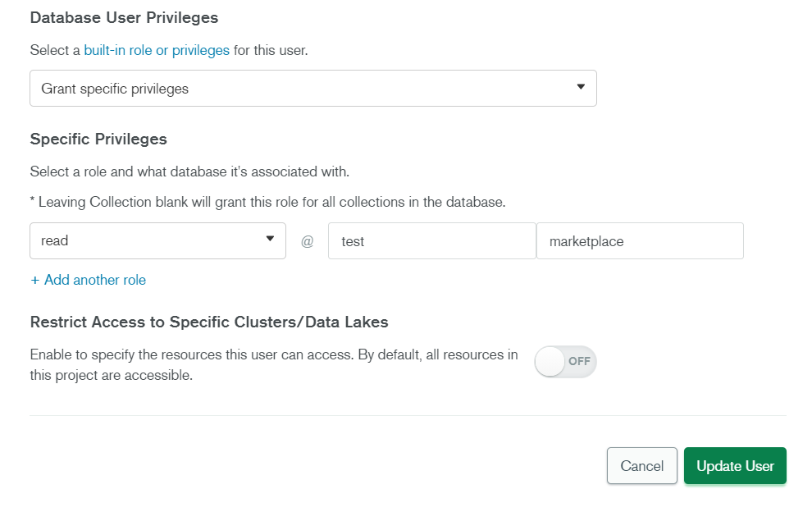Click the "Restrict Access to Specific Clusters/Data Lakes" heading

click(x=209, y=322)
